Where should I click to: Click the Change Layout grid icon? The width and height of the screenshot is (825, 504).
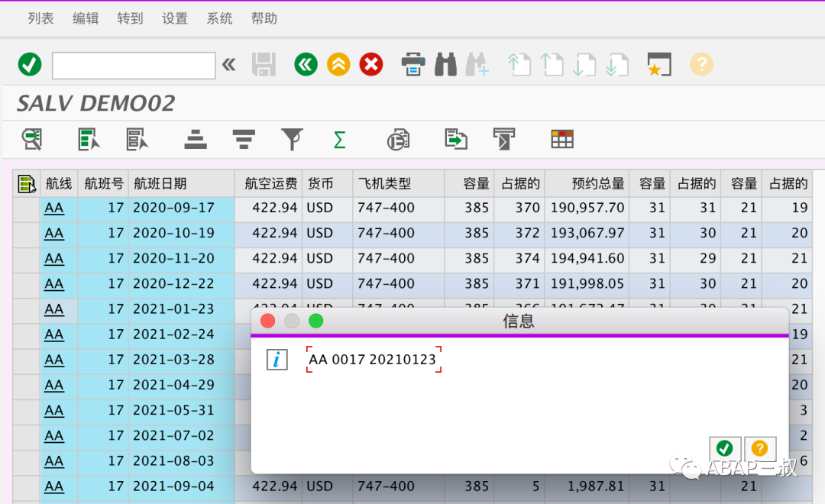pos(562,140)
